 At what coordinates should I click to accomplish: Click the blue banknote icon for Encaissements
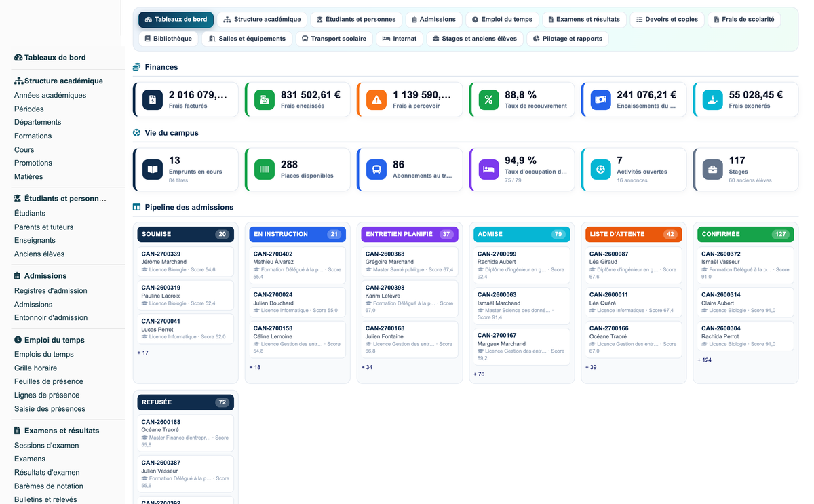tap(600, 100)
